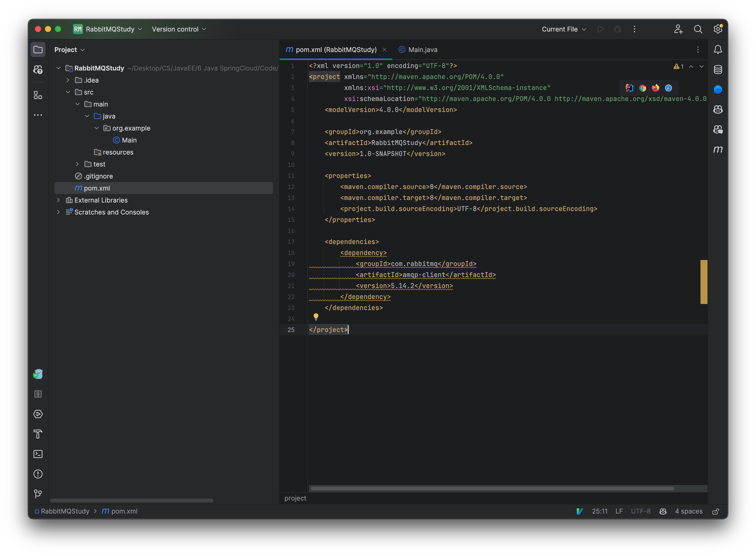Click the Chrome browser preview icon
Viewport: 756px width, 556px height.
(642, 88)
